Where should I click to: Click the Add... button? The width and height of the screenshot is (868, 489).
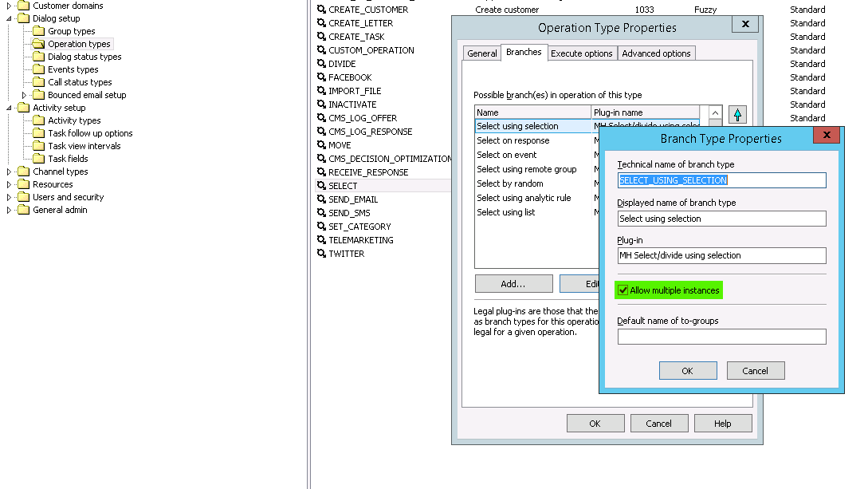point(513,284)
